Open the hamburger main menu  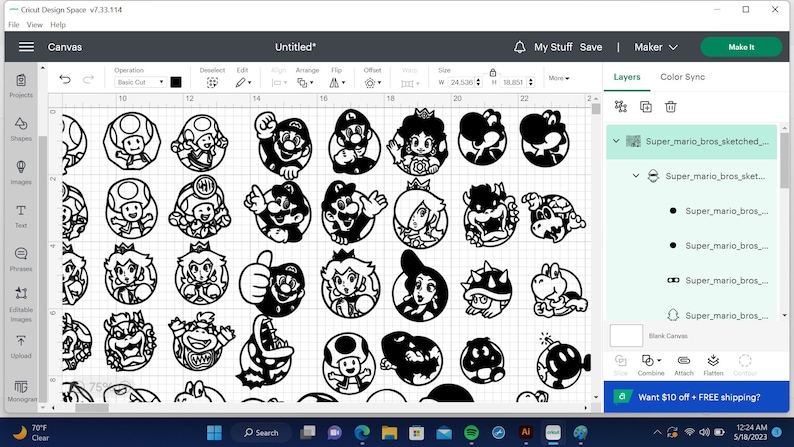tap(26, 47)
